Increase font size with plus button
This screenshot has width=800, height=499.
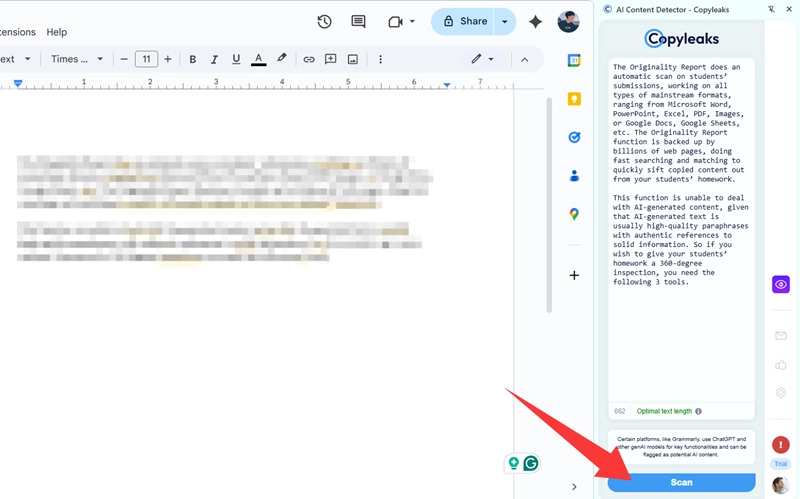pos(167,59)
